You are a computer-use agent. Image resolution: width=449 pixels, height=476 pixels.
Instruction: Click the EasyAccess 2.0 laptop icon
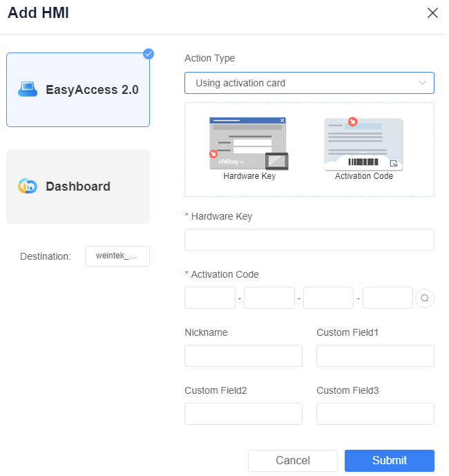click(28, 91)
